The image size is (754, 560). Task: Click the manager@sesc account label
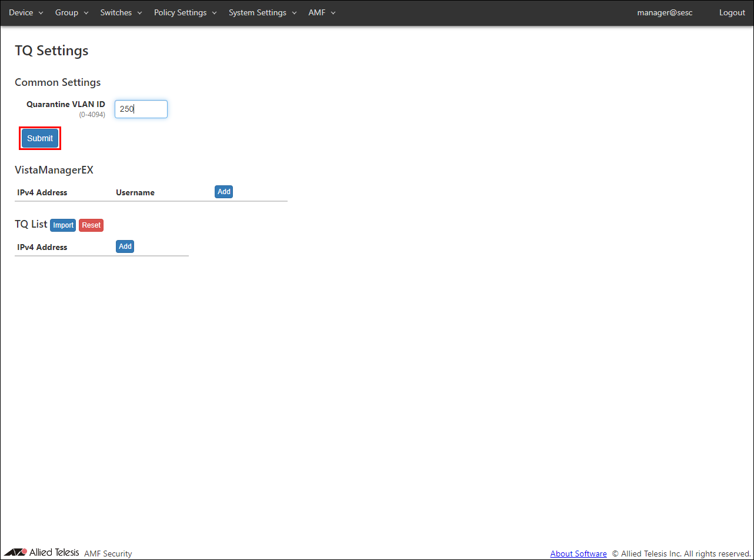[665, 12]
